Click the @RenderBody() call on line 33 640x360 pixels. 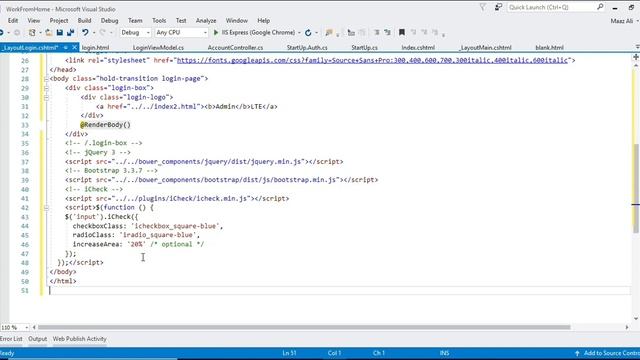coord(105,125)
